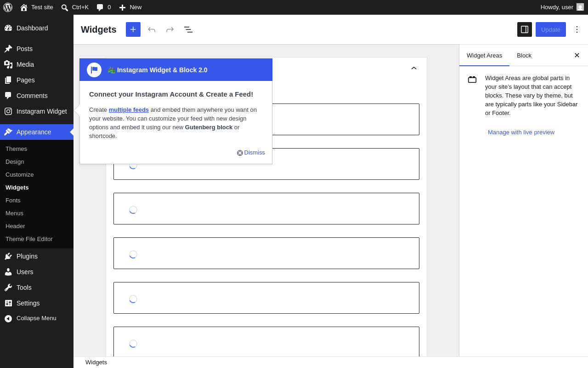Collapse the admin sidebar menu
This screenshot has height=368, width=588.
coord(37,318)
